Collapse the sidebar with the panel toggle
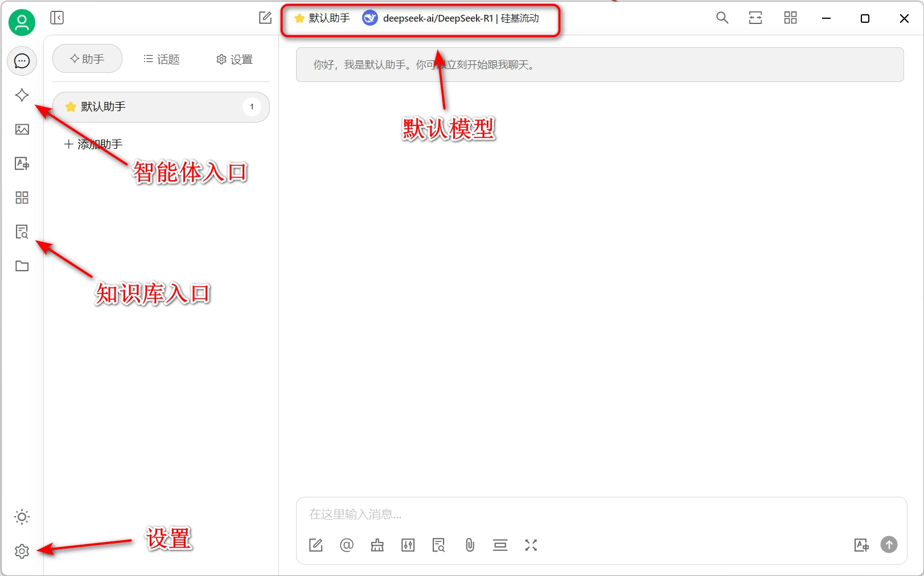Image resolution: width=924 pixels, height=576 pixels. (57, 18)
